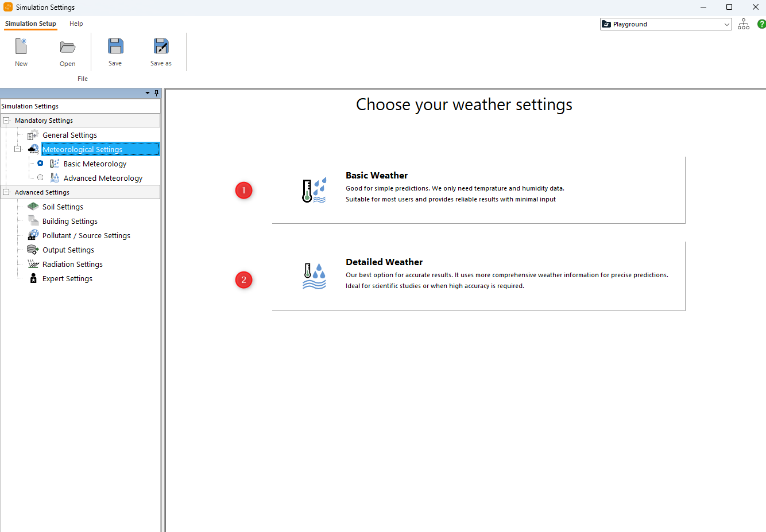766x532 pixels.
Task: Select the Advanced Meteorology radio button
Action: (40, 178)
